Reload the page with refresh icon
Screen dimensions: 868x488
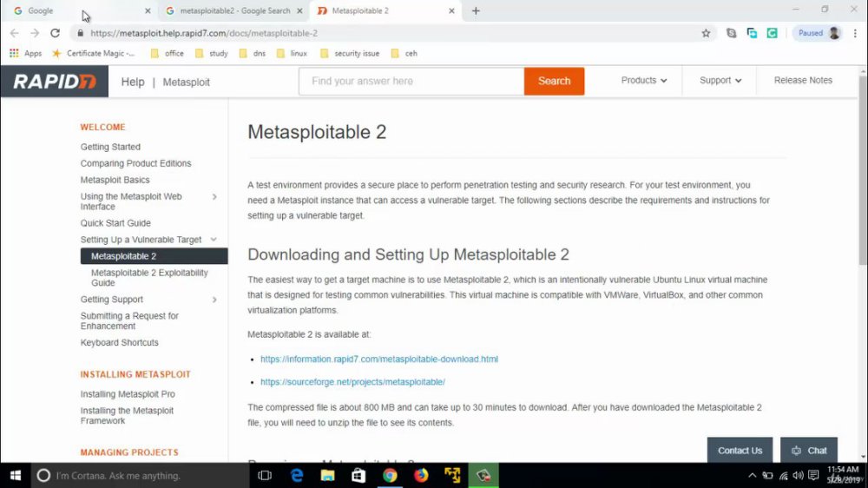click(55, 33)
